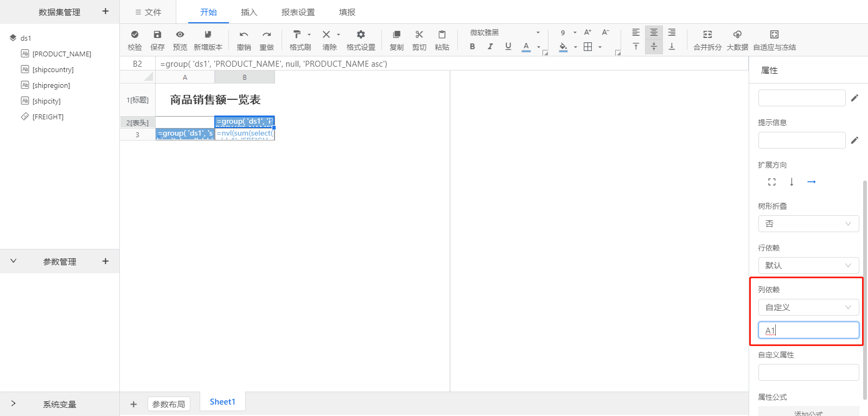Select the 格式刷 format painter icon
This screenshot has width=868, height=416.
(x=297, y=34)
